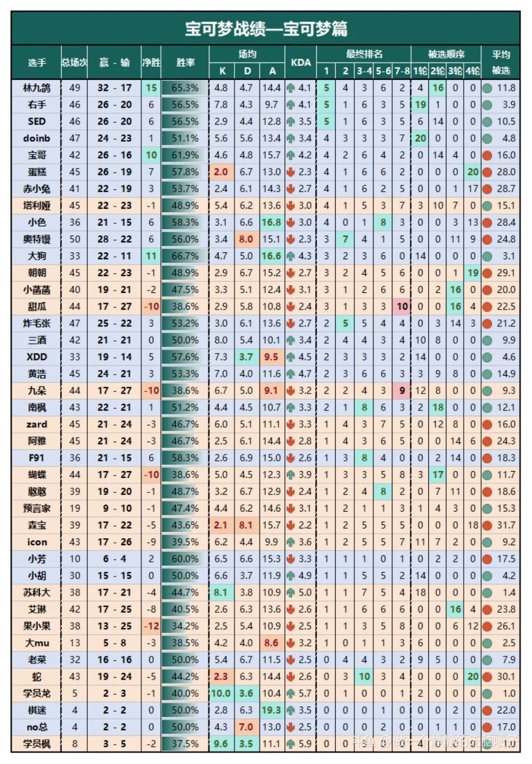
Task: Click the green up arrow beside 林九鸽's KDA 4.1
Action: (x=291, y=88)
